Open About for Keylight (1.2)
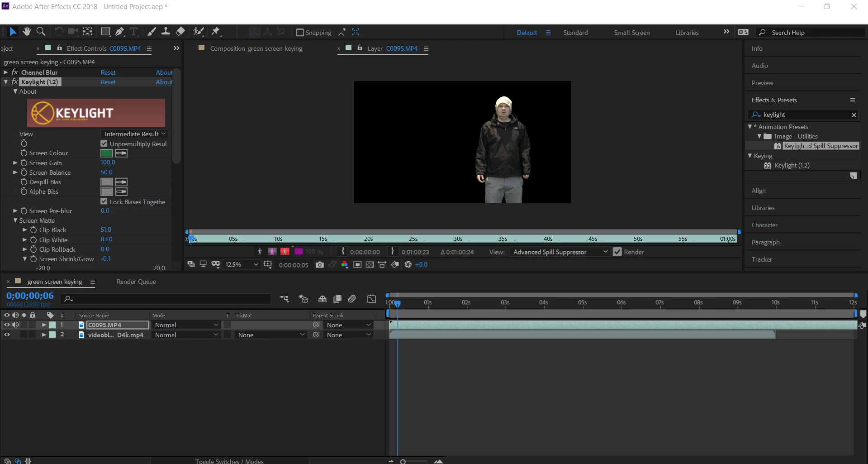Image resolution: width=868 pixels, height=464 pixels. coord(164,82)
